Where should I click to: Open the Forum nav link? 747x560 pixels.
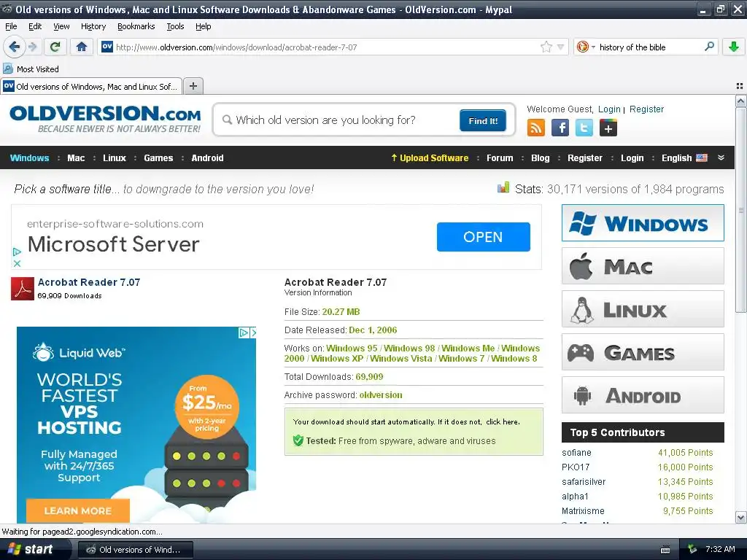pyautogui.click(x=500, y=157)
